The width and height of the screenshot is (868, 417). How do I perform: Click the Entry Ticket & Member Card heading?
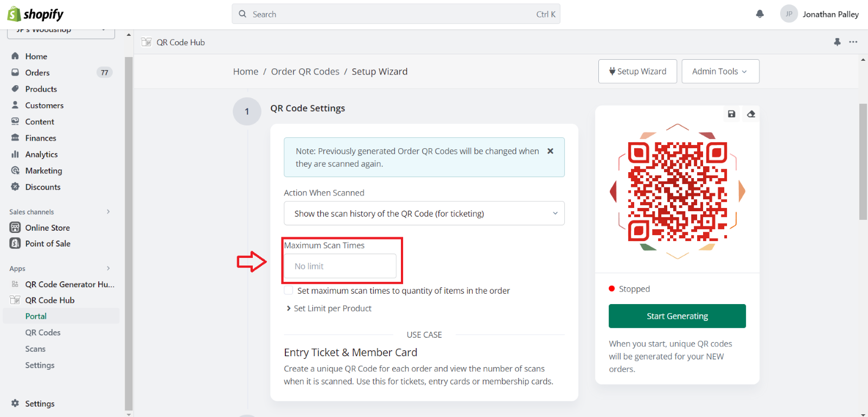point(350,352)
